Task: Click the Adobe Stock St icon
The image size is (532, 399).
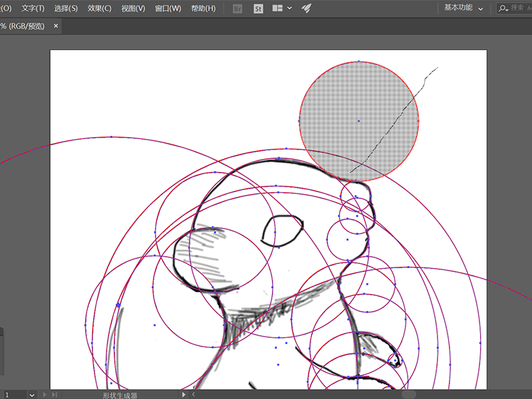Action: tap(258, 9)
